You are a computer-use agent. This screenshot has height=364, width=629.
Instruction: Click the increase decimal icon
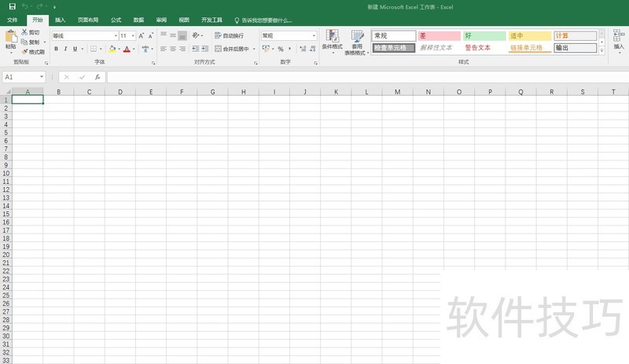[x=303, y=49]
